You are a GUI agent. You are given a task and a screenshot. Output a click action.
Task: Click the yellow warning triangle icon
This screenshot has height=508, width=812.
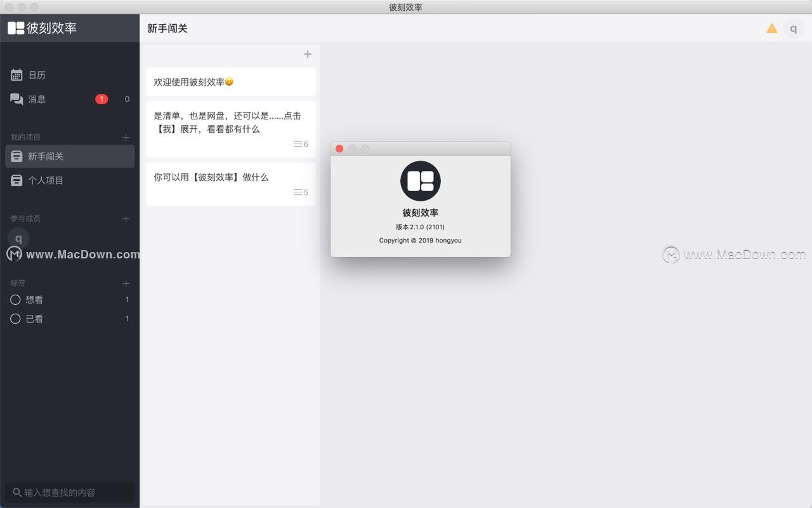pos(771,28)
